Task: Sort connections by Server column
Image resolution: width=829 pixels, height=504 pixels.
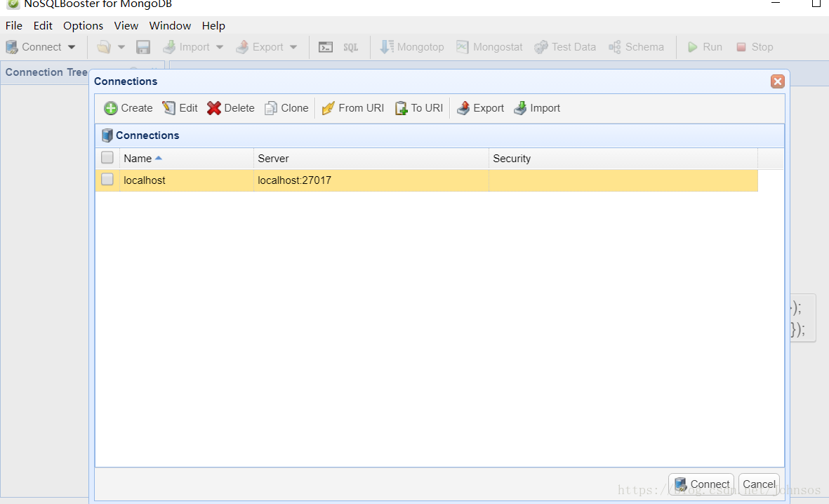Action: 371,159
